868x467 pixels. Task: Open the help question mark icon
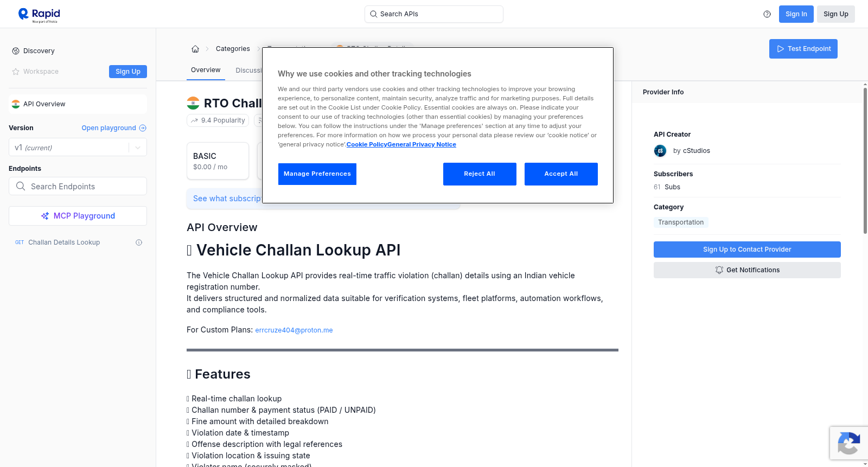[767, 14]
